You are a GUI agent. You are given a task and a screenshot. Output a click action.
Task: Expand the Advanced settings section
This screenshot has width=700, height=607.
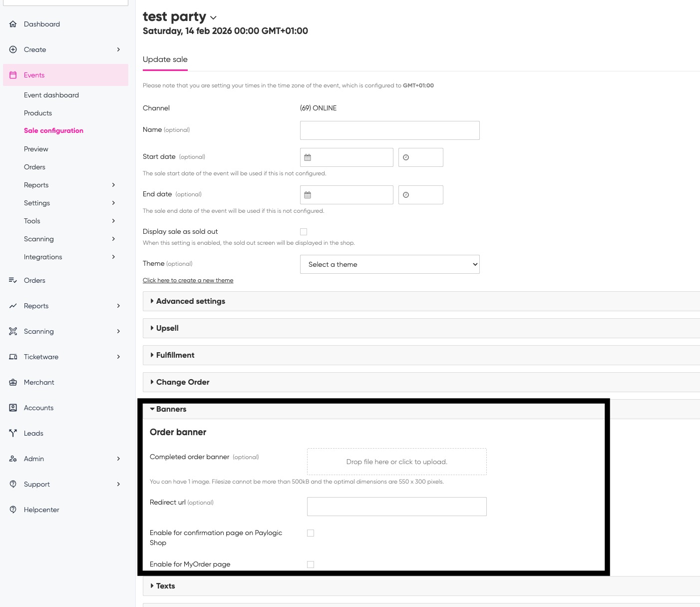click(190, 301)
